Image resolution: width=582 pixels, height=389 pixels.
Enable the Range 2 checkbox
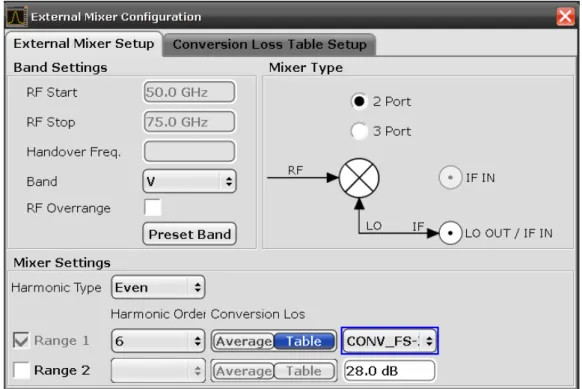tap(21, 370)
